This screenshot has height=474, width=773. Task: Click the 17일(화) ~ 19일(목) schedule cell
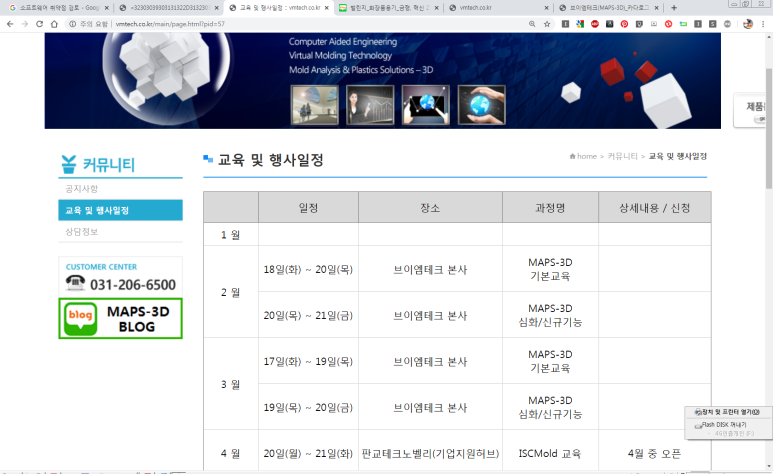click(x=308, y=361)
